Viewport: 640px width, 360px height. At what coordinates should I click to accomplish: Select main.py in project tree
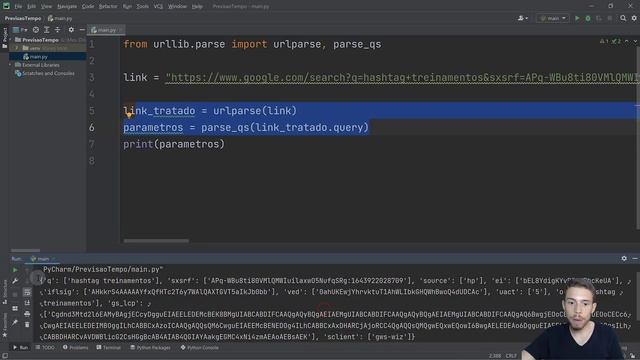[38, 57]
